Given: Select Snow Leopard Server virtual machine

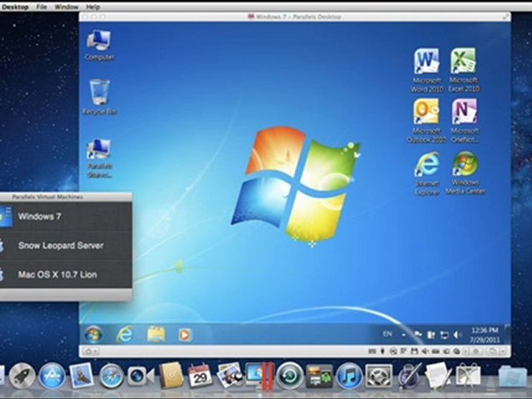Looking at the screenshot, I should [66, 245].
